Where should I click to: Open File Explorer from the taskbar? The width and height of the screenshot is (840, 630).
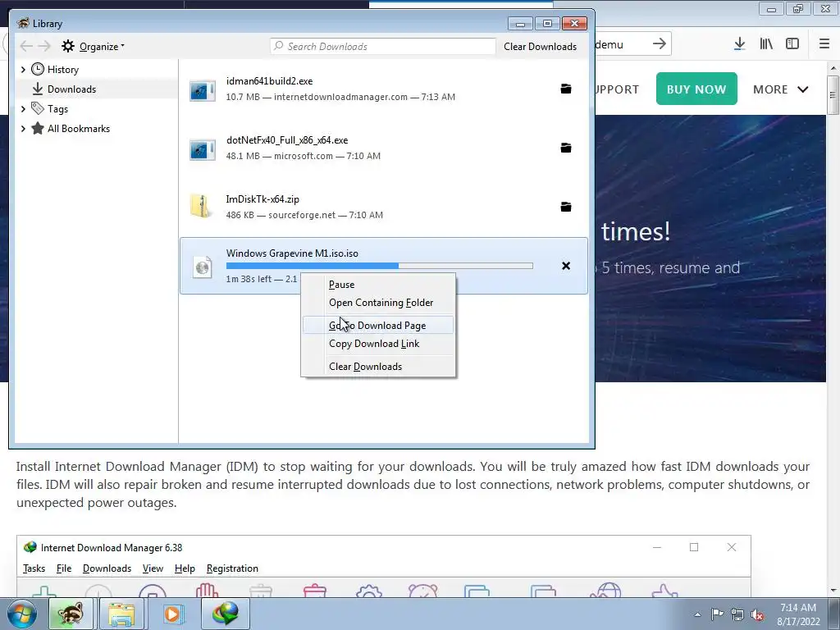click(x=121, y=614)
